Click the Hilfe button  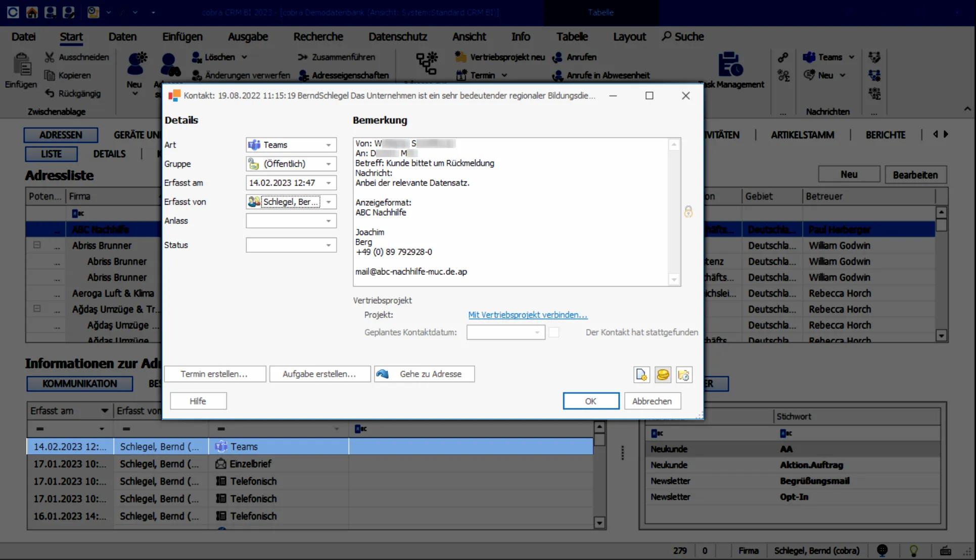coord(198,401)
